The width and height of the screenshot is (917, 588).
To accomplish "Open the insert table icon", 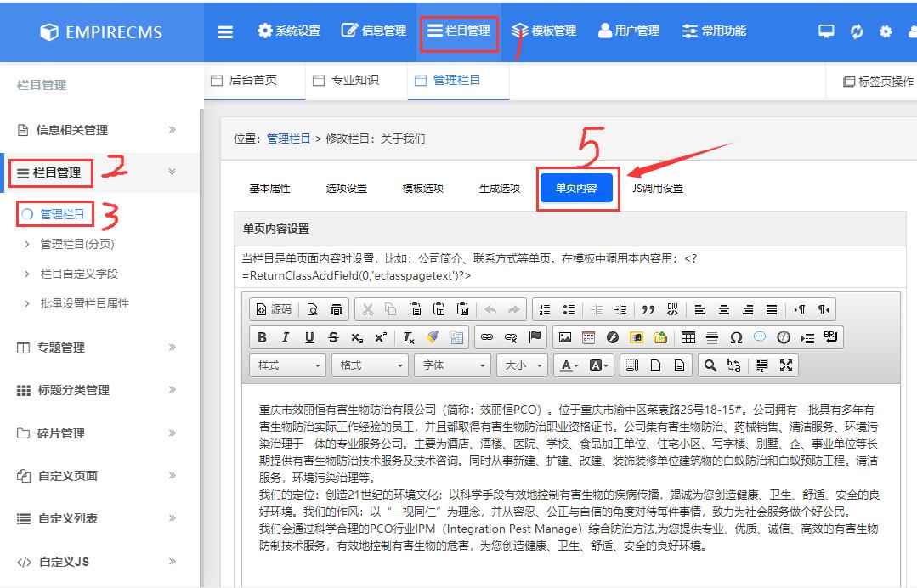I will click(690, 336).
